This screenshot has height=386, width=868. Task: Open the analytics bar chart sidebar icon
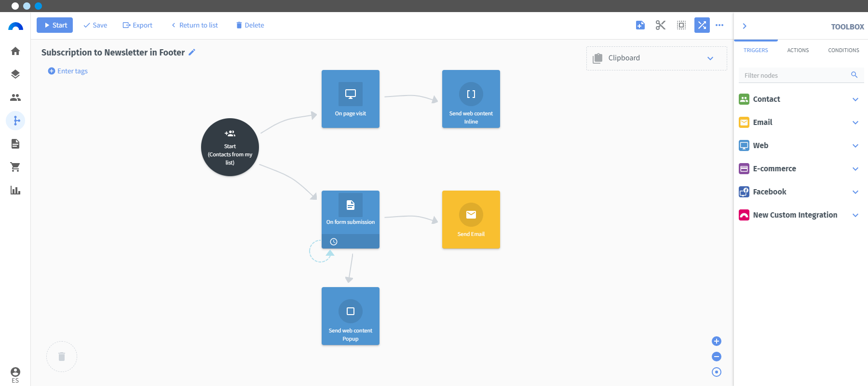point(15,190)
